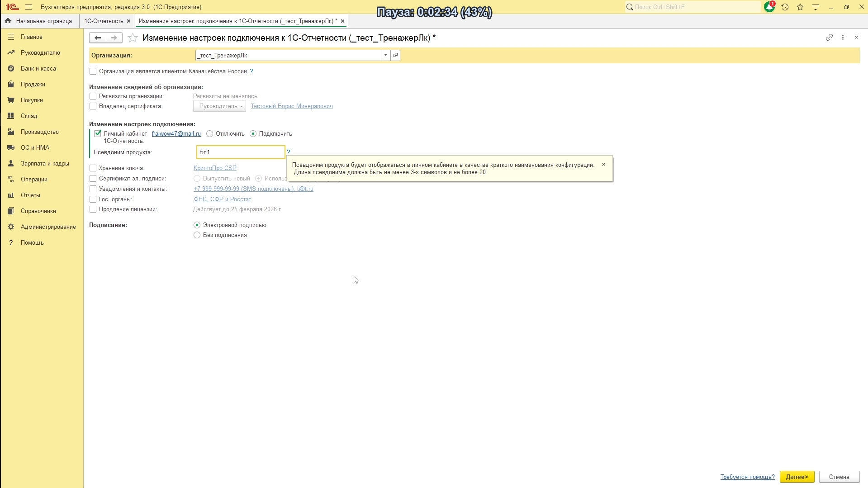Tick the Хранение ключа checkbox
This screenshot has width=868, height=488.
tap(93, 168)
